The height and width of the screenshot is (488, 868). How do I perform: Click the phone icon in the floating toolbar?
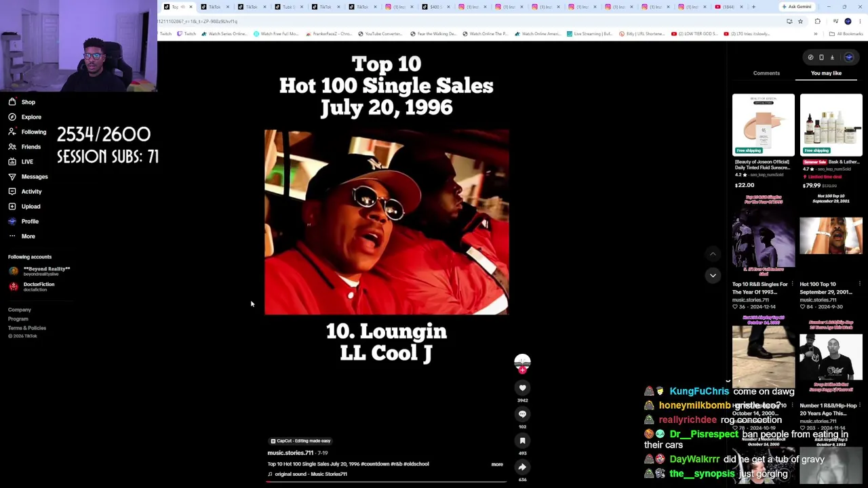(x=821, y=58)
